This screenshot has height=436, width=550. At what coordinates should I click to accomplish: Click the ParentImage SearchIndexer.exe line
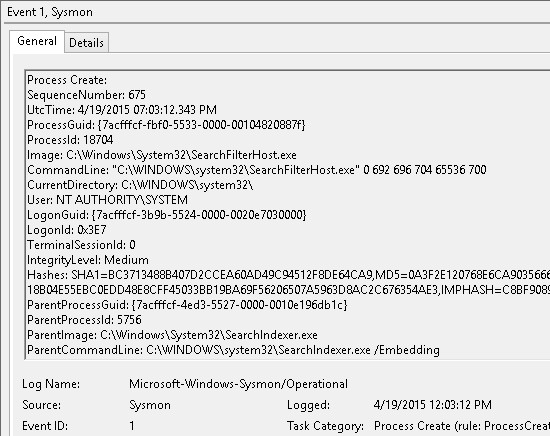click(x=172, y=335)
